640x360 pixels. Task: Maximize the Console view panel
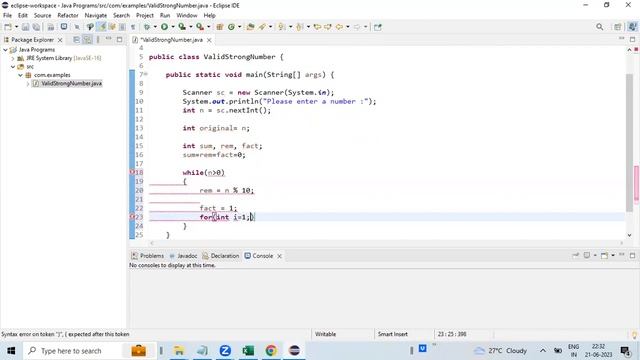pyautogui.click(x=632, y=256)
